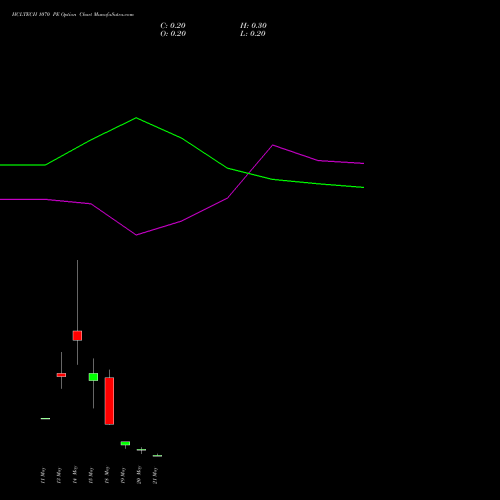Viewport: 500px width, 500px height.
Task: Click the large red candle body above 18 May
Action: pos(109,401)
